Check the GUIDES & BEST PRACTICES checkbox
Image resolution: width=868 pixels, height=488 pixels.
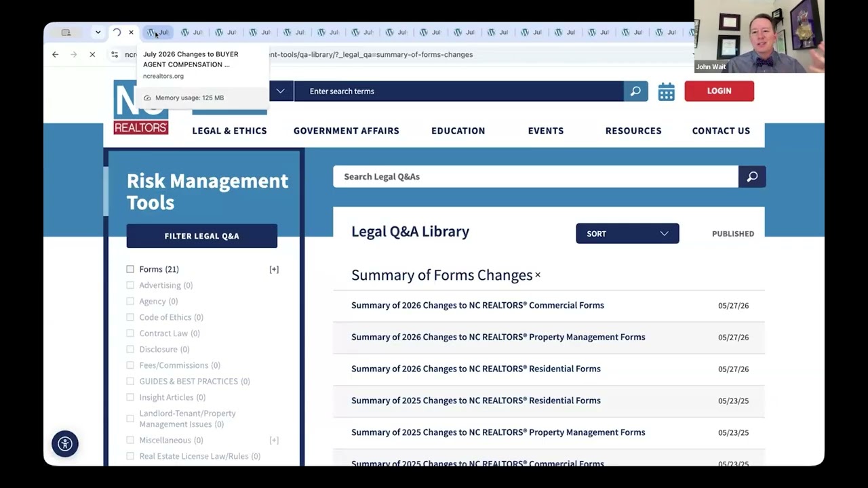coord(130,382)
